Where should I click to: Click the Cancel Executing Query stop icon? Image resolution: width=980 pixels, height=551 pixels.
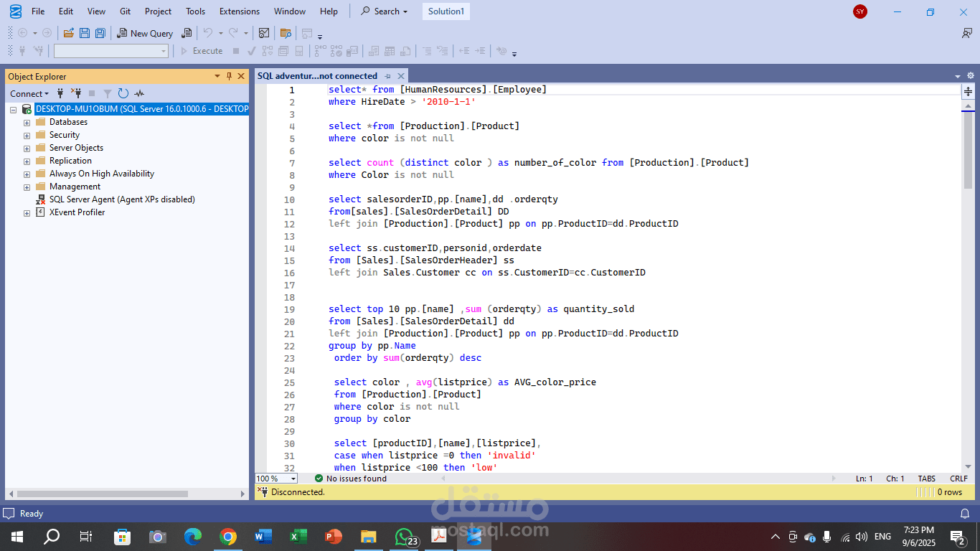pos(236,51)
